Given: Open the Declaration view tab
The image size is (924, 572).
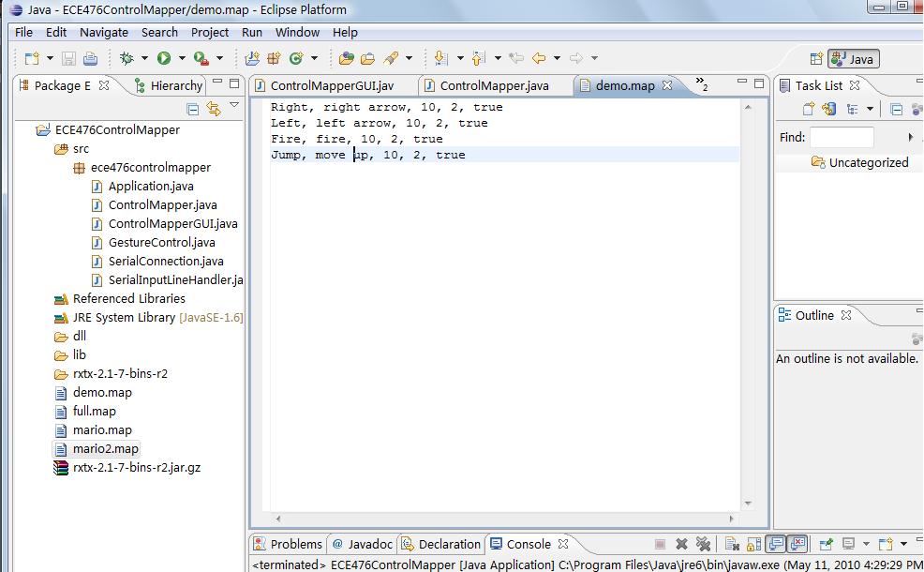Looking at the screenshot, I should click(441, 544).
